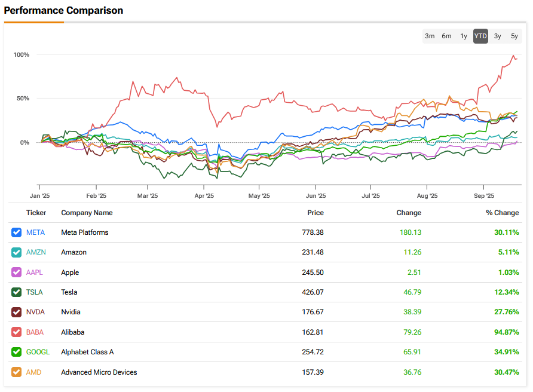Uncheck the META series checkbox

[16, 232]
